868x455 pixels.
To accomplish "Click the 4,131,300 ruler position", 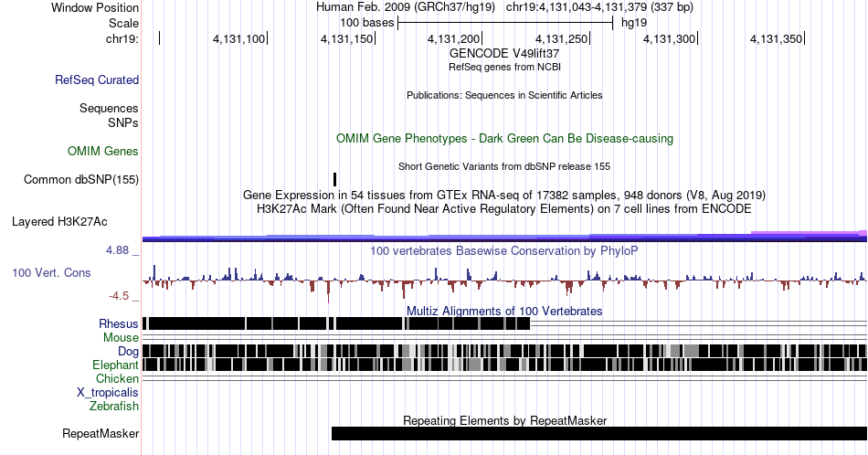I will tap(669, 38).
